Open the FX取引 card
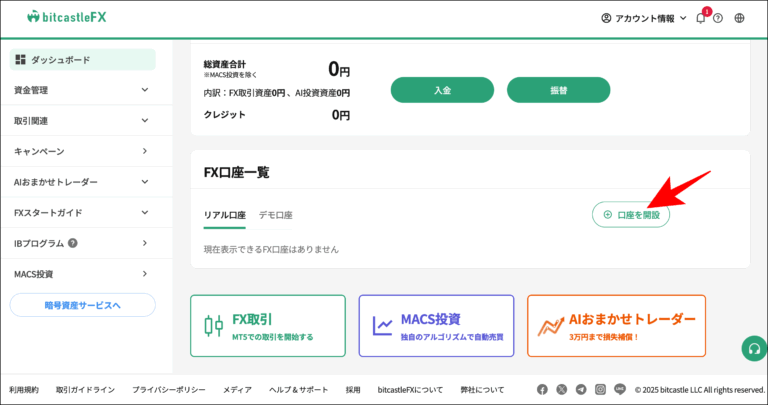 click(268, 326)
